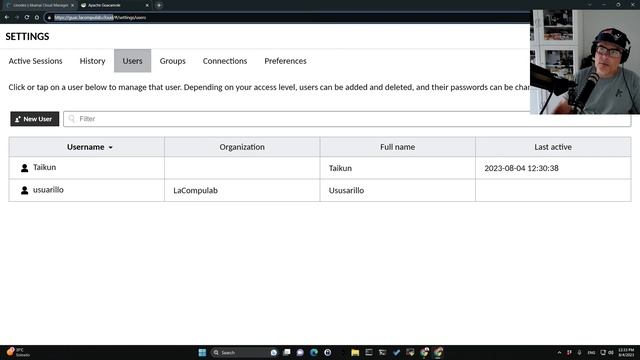640x360 pixels.
Task: Open File Explorer from the taskbar
Action: point(355,352)
